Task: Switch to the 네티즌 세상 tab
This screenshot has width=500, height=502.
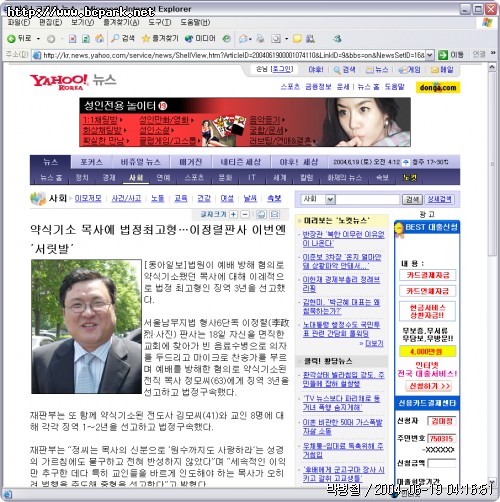Action: [x=240, y=162]
